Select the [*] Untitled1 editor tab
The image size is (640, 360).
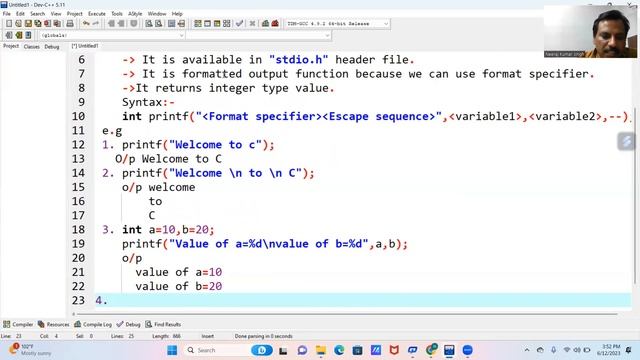(85, 46)
